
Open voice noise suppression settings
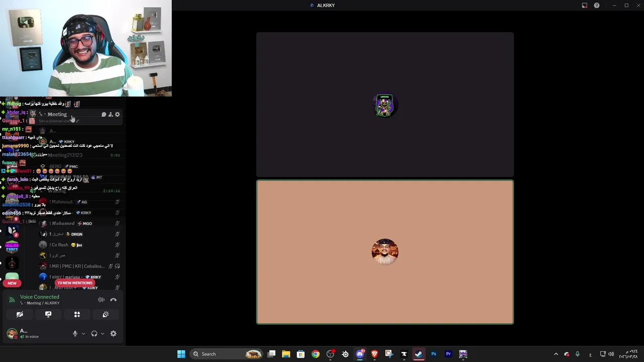pos(101,300)
